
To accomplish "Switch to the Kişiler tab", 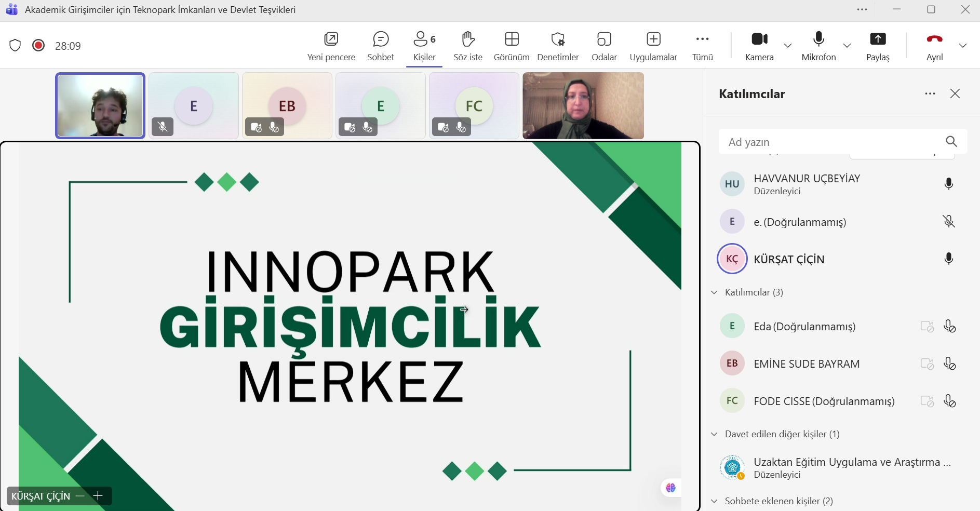I will point(424,46).
